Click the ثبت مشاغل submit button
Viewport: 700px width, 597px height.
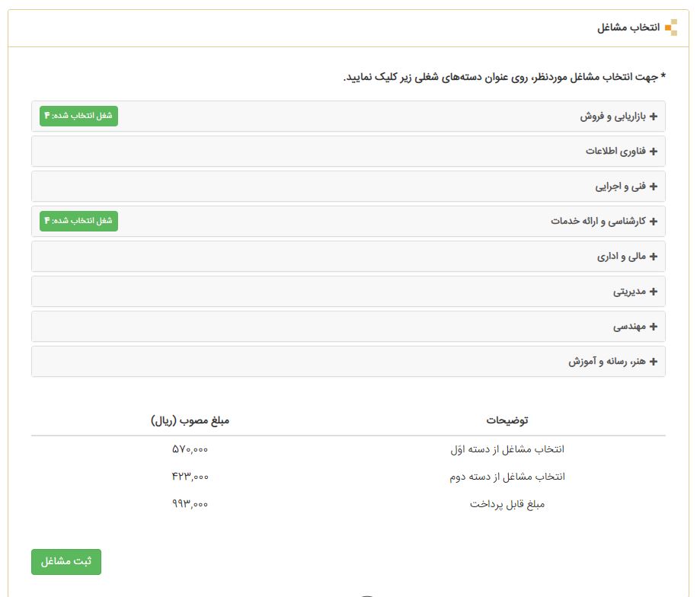click(x=66, y=562)
